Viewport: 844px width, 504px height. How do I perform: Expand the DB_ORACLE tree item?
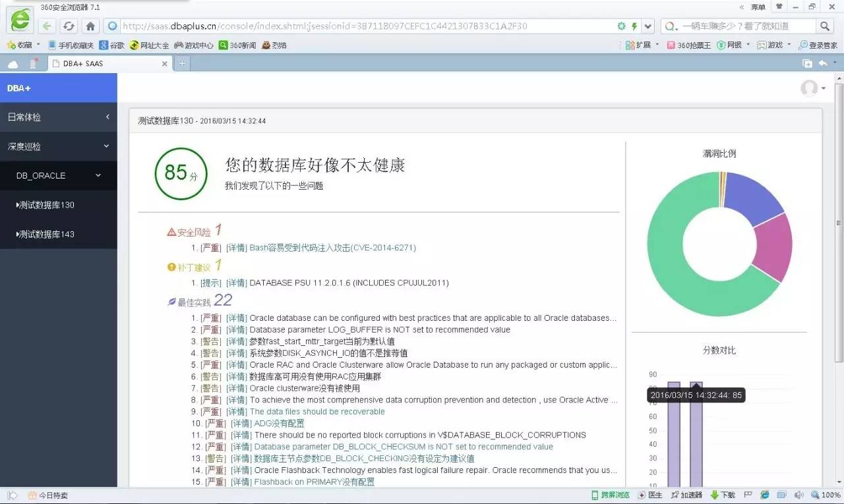(x=59, y=175)
